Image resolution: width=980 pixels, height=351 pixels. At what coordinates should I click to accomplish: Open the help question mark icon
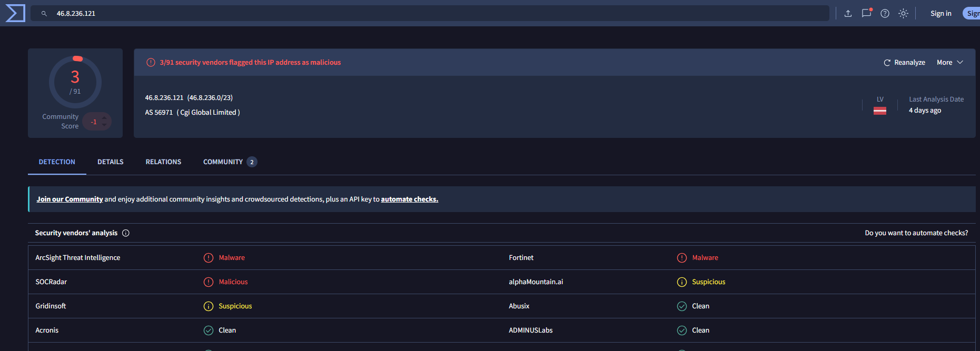tap(885, 14)
